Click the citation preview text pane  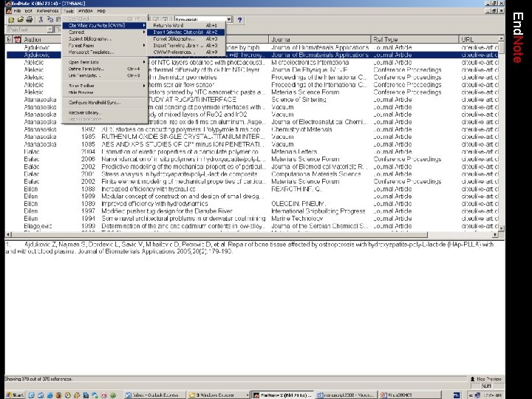[254, 307]
